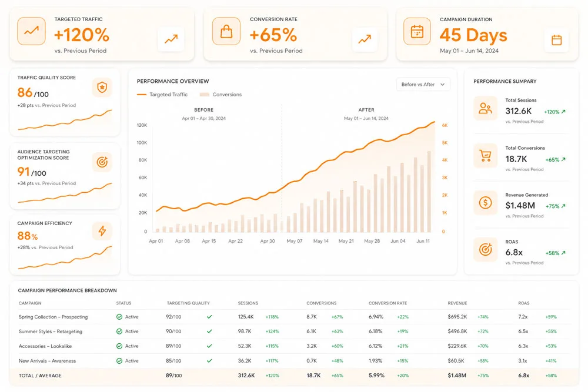
Task: Click Active status icon for Spring Collection
Action: point(119,317)
